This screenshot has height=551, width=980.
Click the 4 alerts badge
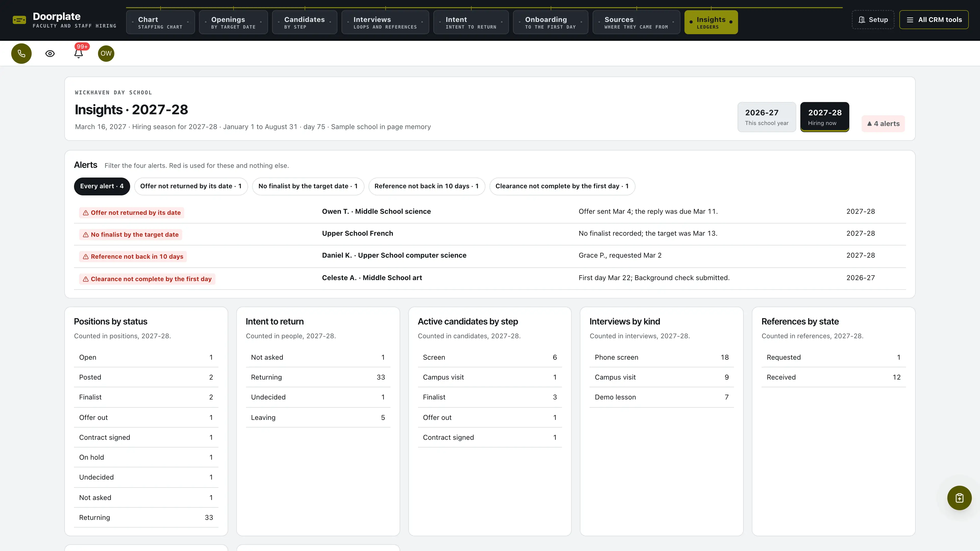883,123
